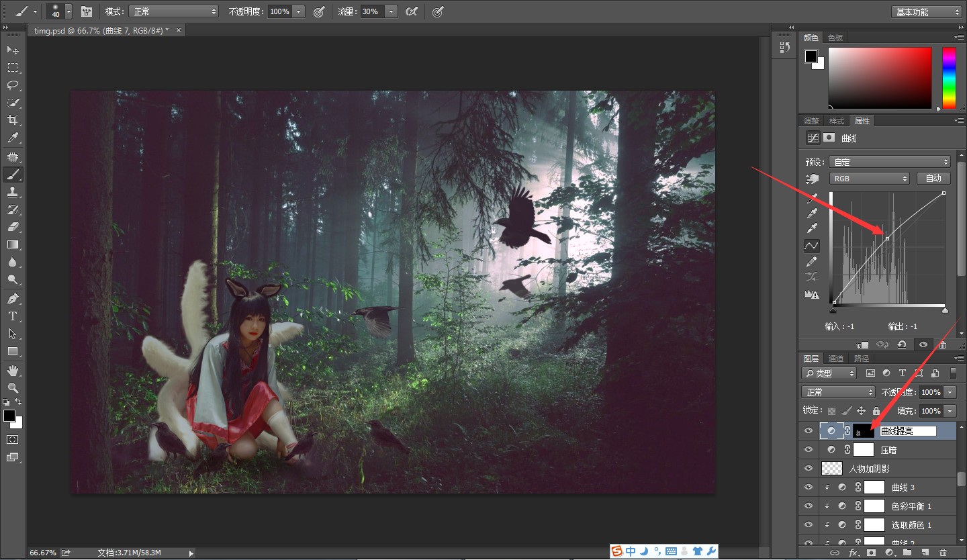Click the on-image adjustment hand icon in Curves

coord(813,179)
